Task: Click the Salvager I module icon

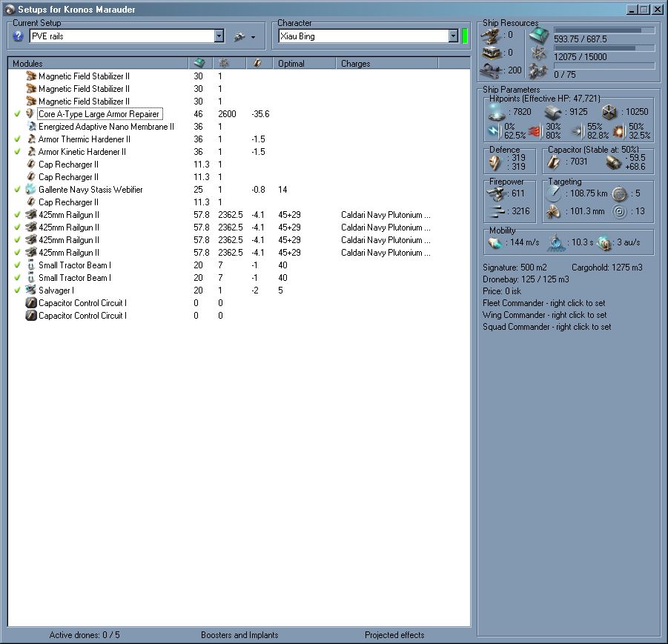Action: 30,290
